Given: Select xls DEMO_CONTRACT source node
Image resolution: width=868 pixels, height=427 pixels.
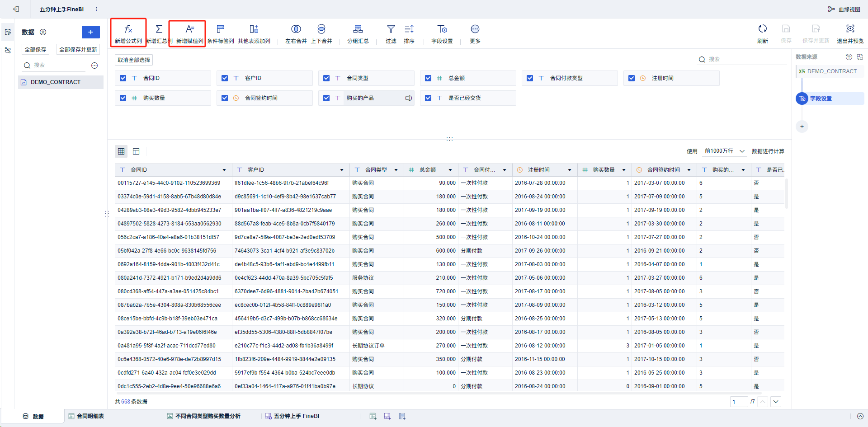Looking at the screenshot, I should [x=830, y=71].
